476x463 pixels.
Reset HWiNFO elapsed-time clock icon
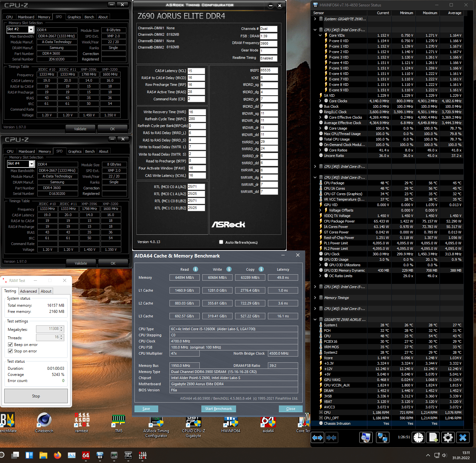[x=418, y=438]
